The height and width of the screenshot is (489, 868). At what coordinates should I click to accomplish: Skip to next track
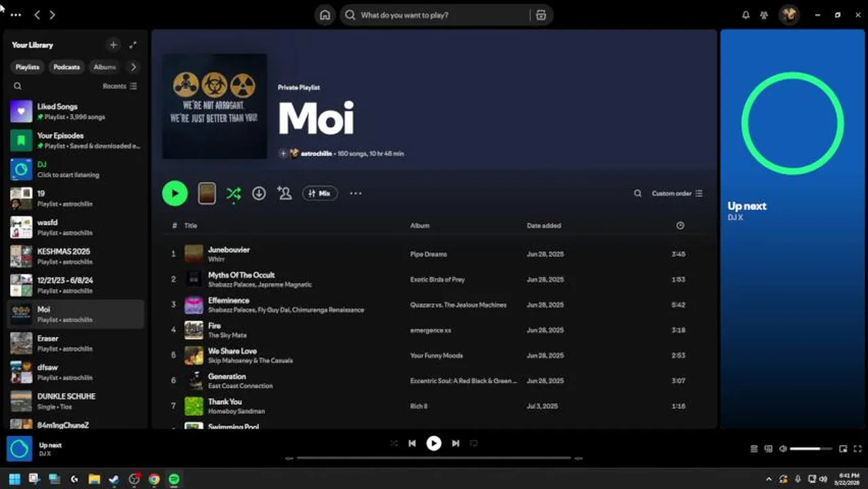[x=456, y=443]
